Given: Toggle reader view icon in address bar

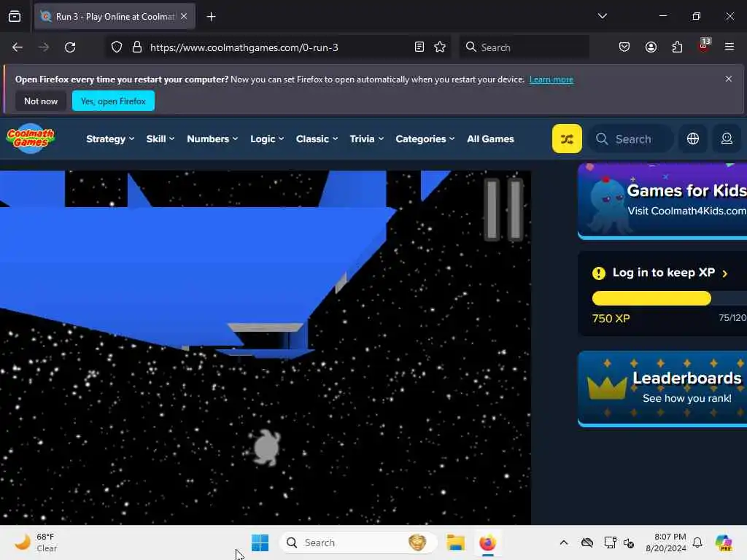Looking at the screenshot, I should (x=419, y=47).
